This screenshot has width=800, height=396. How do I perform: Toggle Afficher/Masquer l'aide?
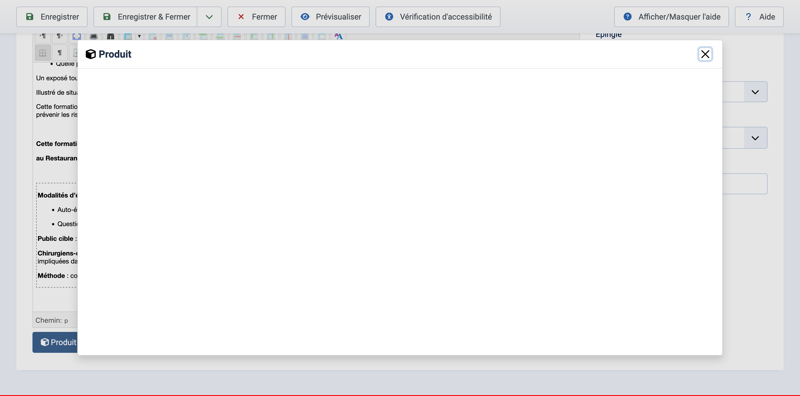click(671, 17)
